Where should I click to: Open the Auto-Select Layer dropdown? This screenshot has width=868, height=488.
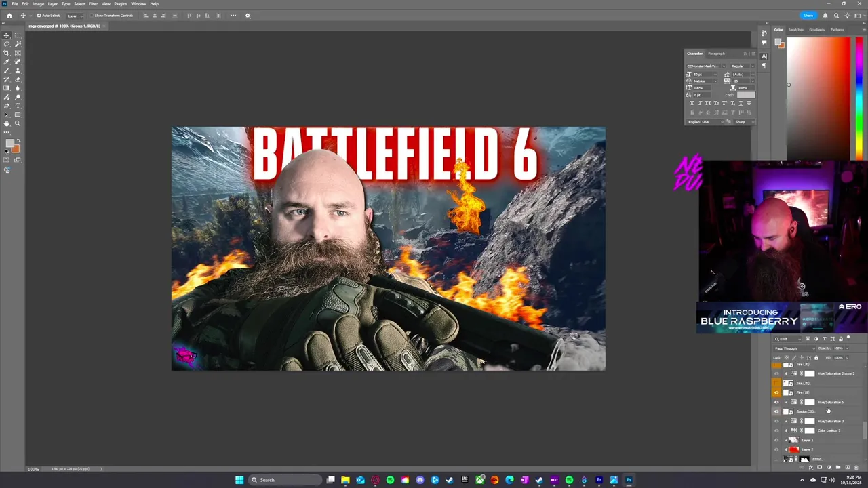click(x=74, y=15)
